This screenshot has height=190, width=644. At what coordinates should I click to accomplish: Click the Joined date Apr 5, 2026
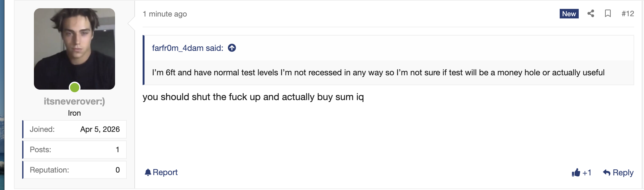click(x=100, y=129)
